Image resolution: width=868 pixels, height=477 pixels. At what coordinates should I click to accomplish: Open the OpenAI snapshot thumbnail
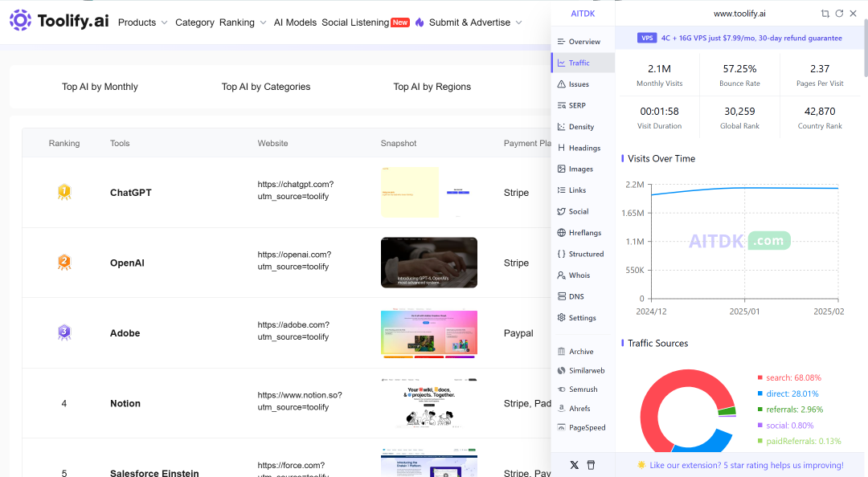point(429,263)
